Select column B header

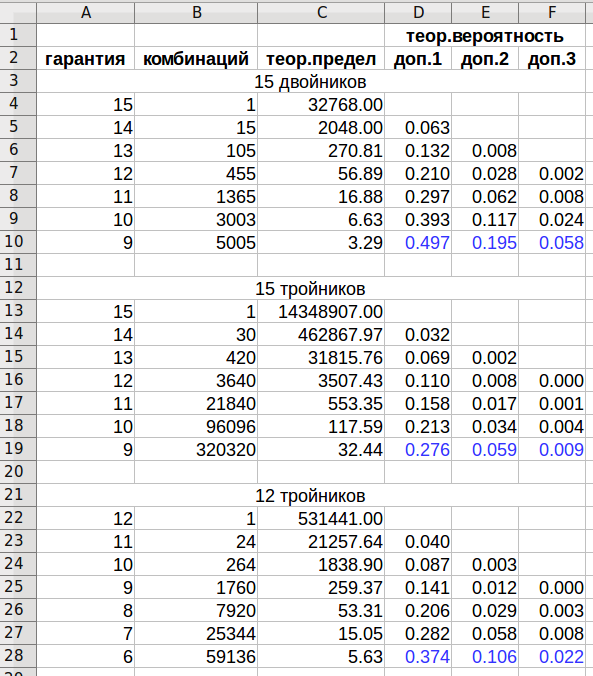(196, 13)
